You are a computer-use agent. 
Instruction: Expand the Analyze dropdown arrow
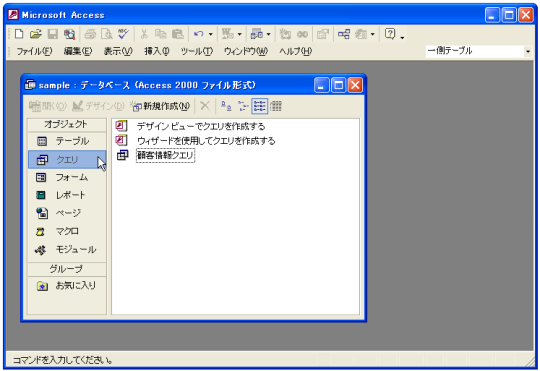point(269,34)
